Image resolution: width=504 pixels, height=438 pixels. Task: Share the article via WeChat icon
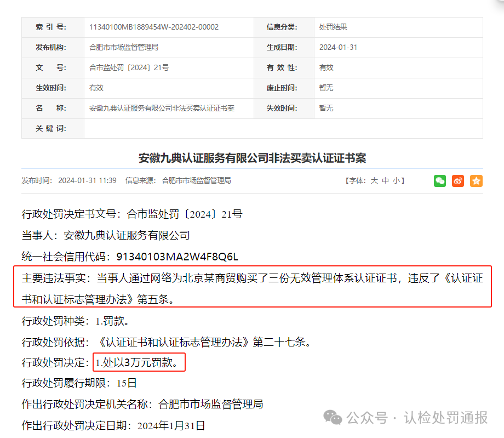tap(439, 181)
